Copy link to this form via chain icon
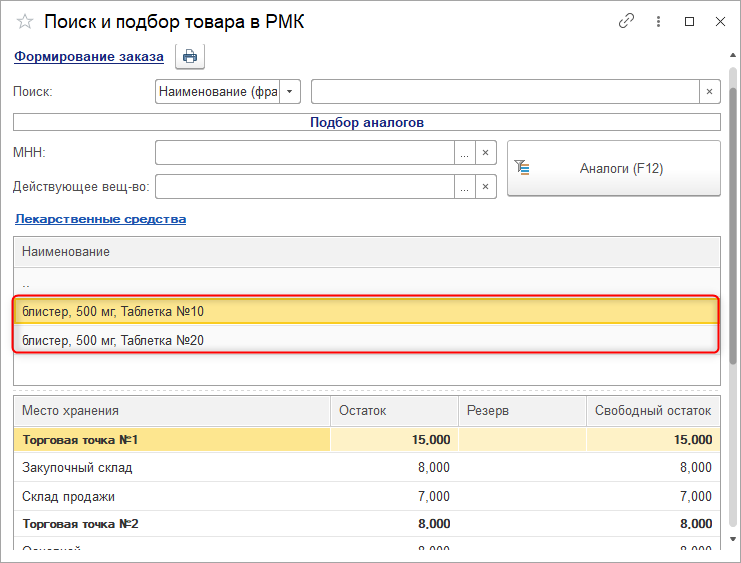The height and width of the screenshot is (563, 741). (626, 21)
